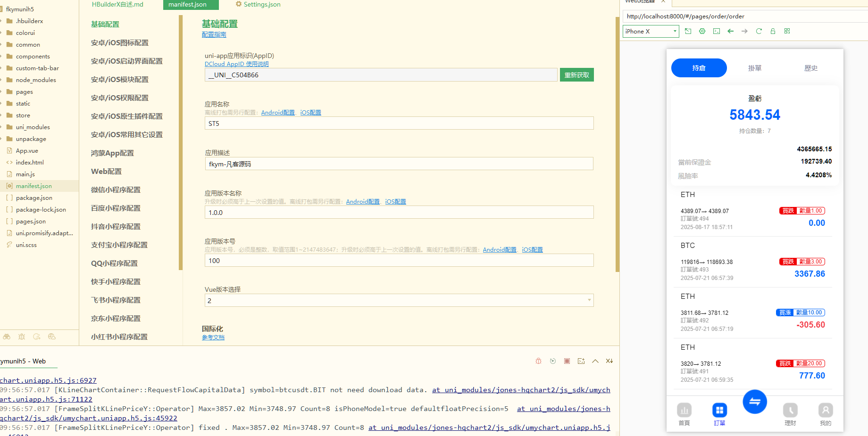This screenshot has width=868, height=436.
Task: Click the red stop button in console toolbar
Action: click(567, 361)
